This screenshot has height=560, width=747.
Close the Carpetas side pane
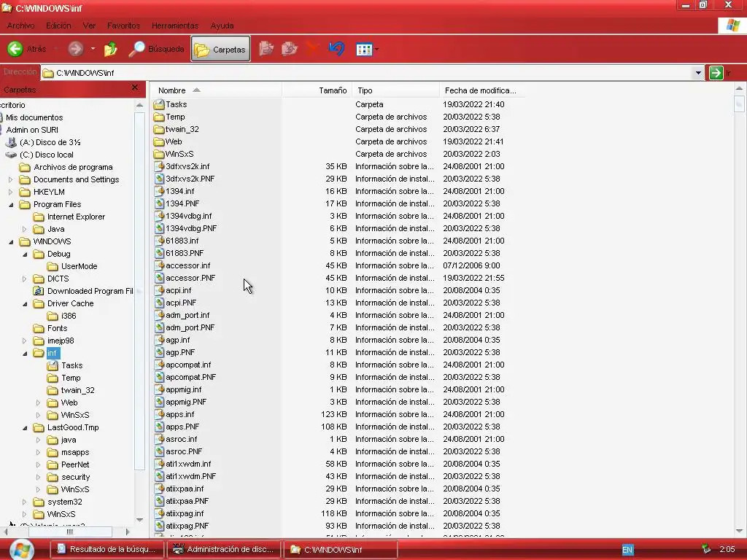coord(135,87)
